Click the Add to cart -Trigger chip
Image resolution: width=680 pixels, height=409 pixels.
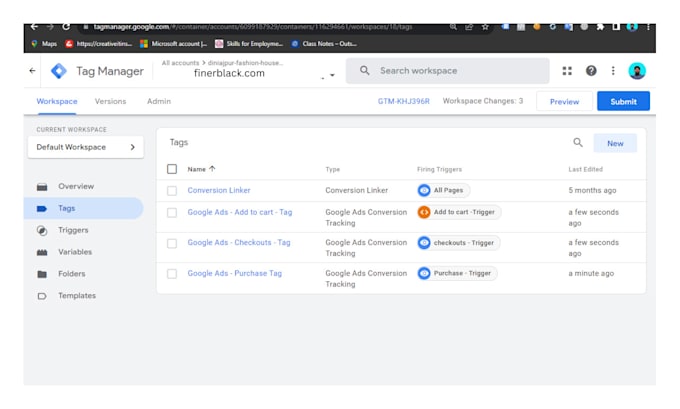click(459, 212)
